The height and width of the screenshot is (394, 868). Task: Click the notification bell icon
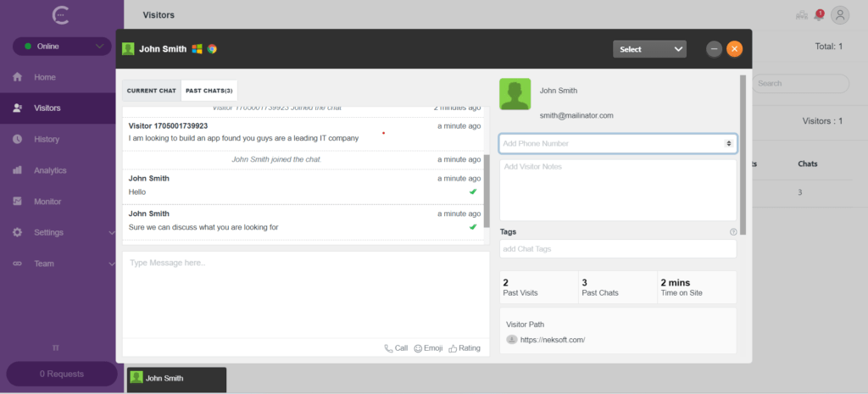pyautogui.click(x=819, y=15)
